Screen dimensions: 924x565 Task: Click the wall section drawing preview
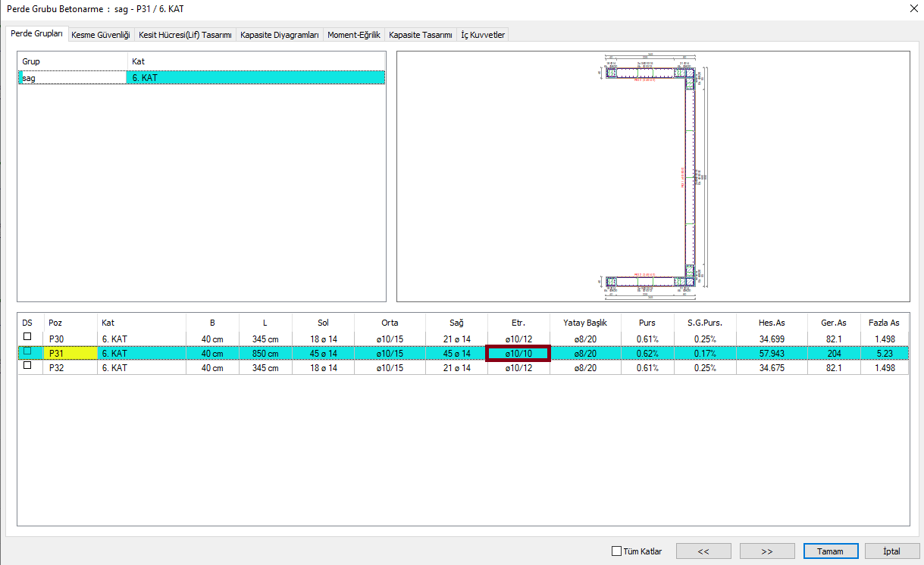click(653, 176)
